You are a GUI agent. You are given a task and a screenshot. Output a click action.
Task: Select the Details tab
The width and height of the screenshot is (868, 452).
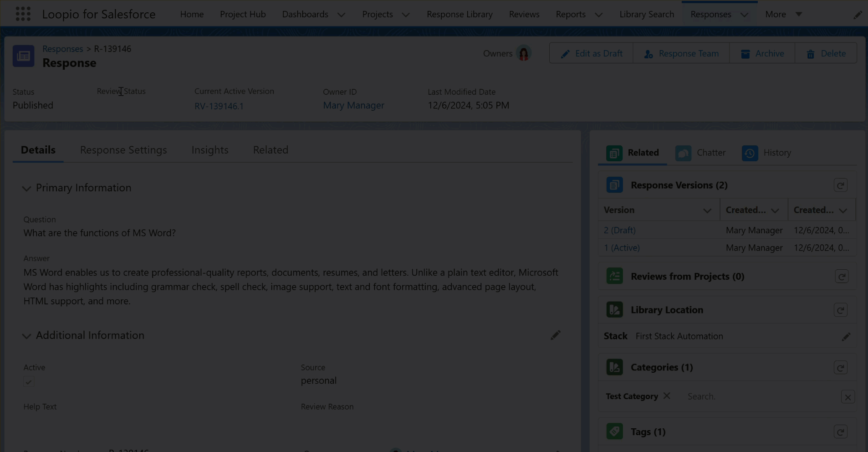[x=38, y=150]
